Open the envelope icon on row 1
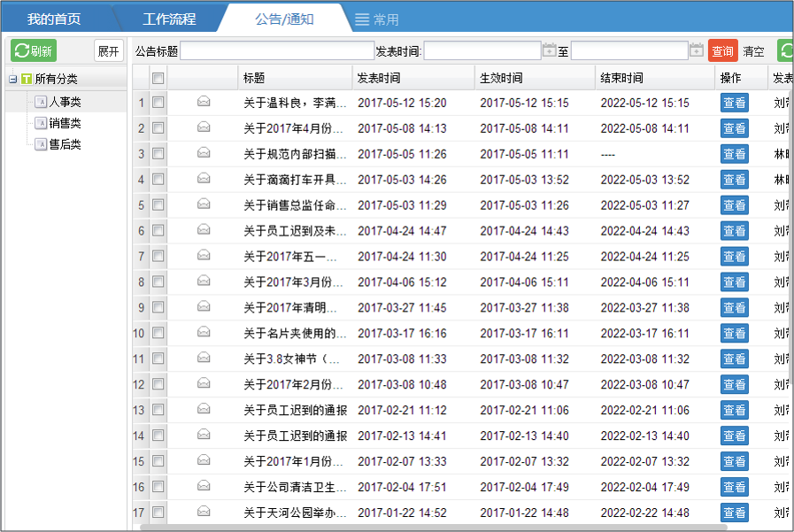 202,102
